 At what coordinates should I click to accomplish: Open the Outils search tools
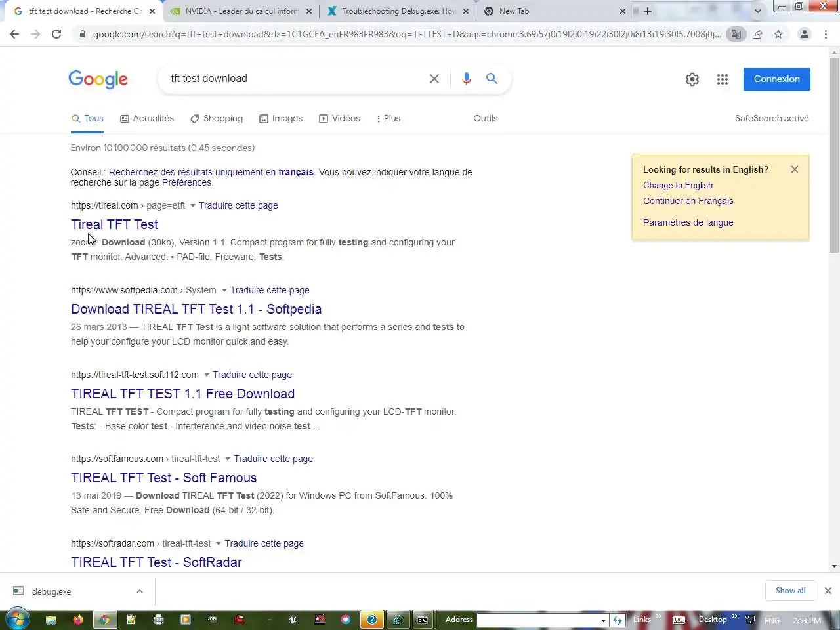486,119
